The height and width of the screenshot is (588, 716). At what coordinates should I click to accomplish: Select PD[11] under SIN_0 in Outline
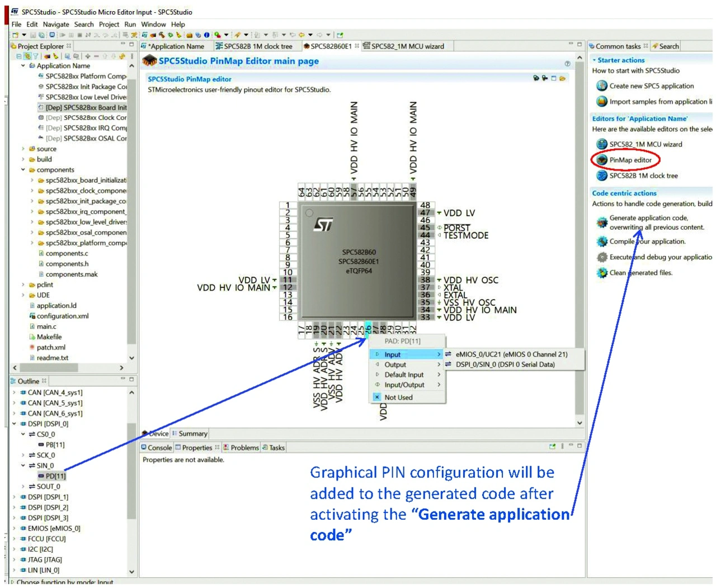pyautogui.click(x=55, y=476)
